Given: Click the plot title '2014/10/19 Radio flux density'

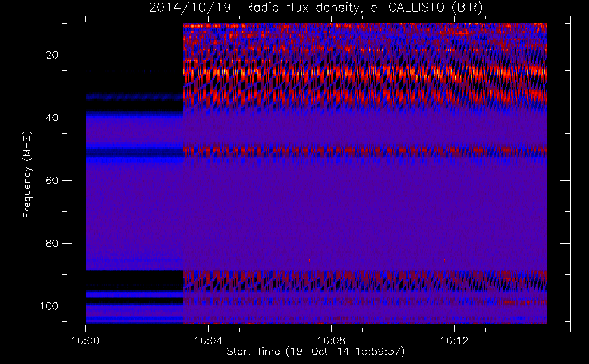Looking at the screenshot, I should click(x=316, y=8).
